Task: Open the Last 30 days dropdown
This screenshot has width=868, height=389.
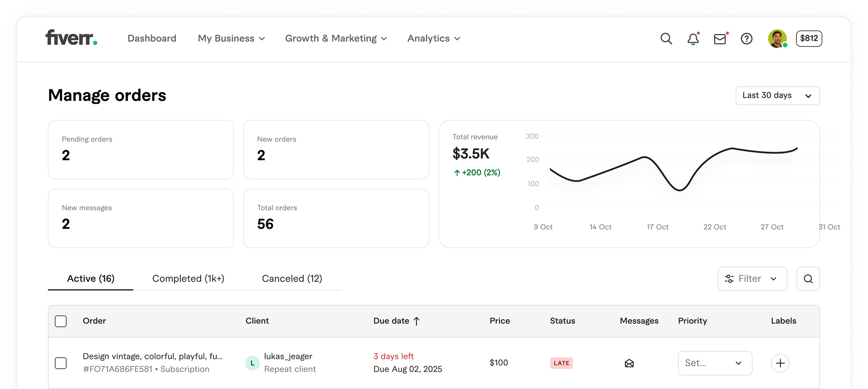Action: [777, 96]
